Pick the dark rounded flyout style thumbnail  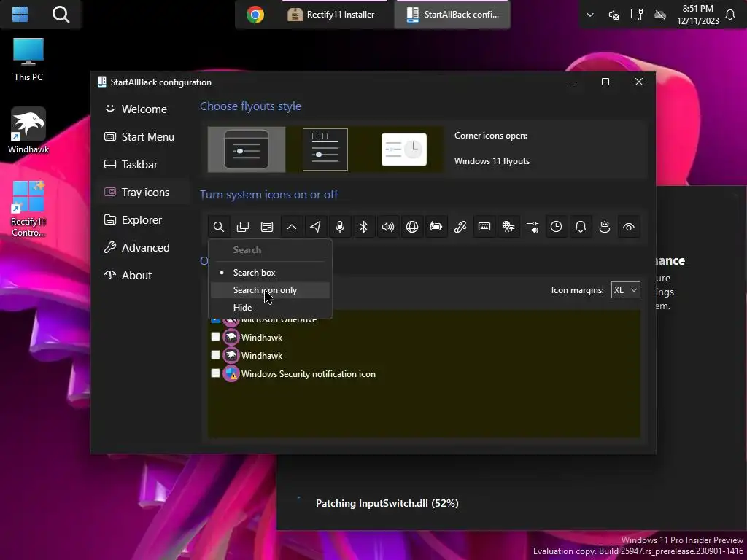coord(247,149)
